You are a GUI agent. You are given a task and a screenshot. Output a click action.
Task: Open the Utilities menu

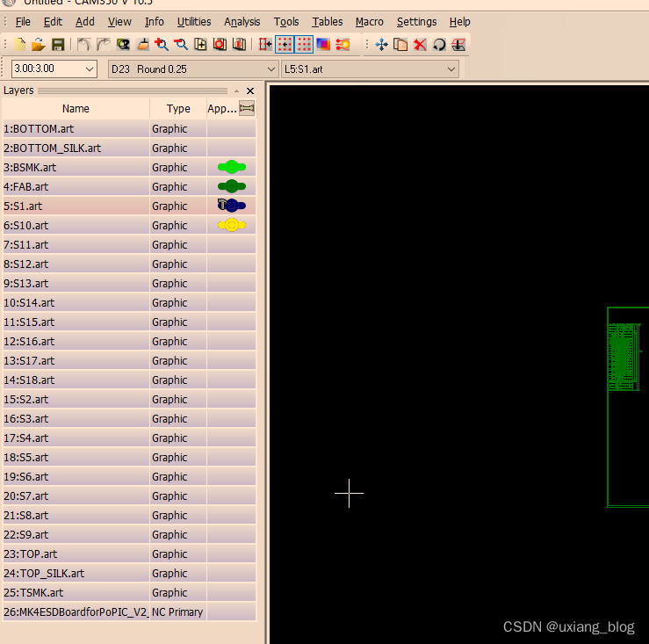(194, 22)
